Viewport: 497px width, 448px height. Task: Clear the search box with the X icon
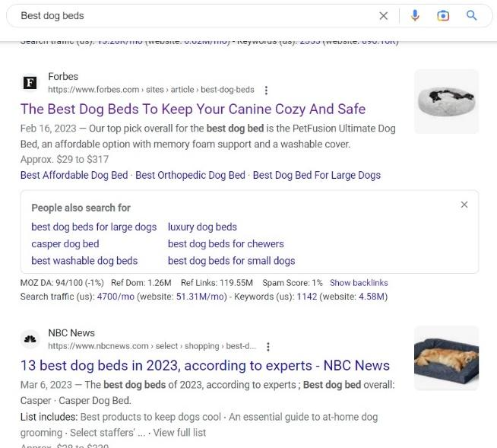coord(384,15)
